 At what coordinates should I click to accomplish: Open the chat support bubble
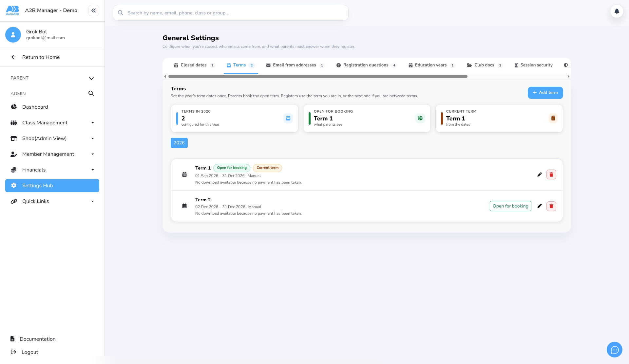[614, 350]
